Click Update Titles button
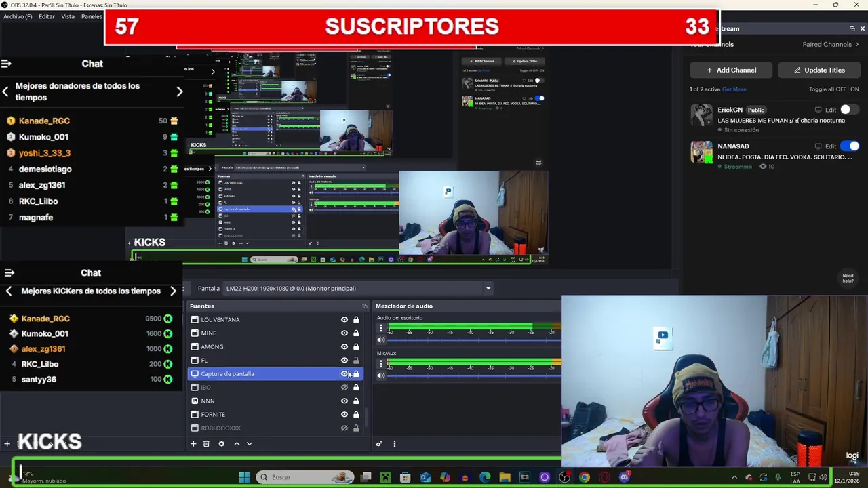This screenshot has width=868, height=488. pos(820,70)
